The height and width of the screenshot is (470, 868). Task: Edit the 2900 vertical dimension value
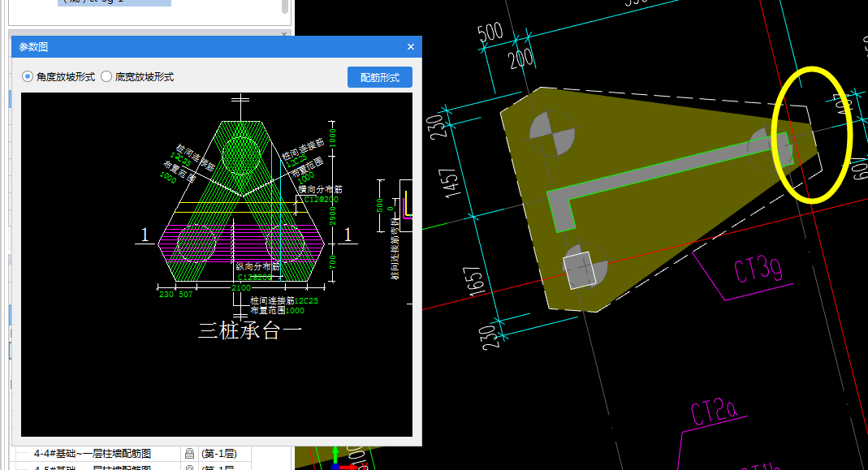tap(333, 217)
